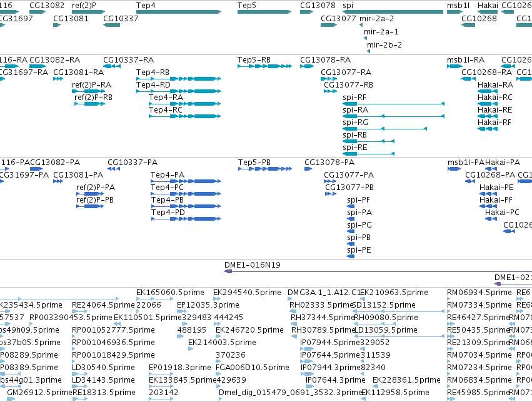Click the spi-RF transcript label
The image size is (532, 402).
354,98
